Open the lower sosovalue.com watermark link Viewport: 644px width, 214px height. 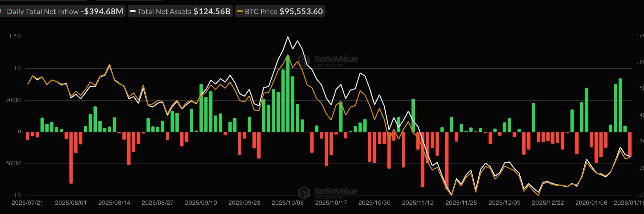point(329,197)
